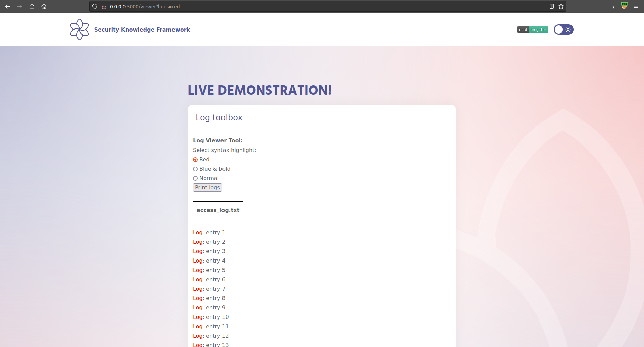Click Security Knowledge Framework title link
This screenshot has height=347, width=644.
142,30
